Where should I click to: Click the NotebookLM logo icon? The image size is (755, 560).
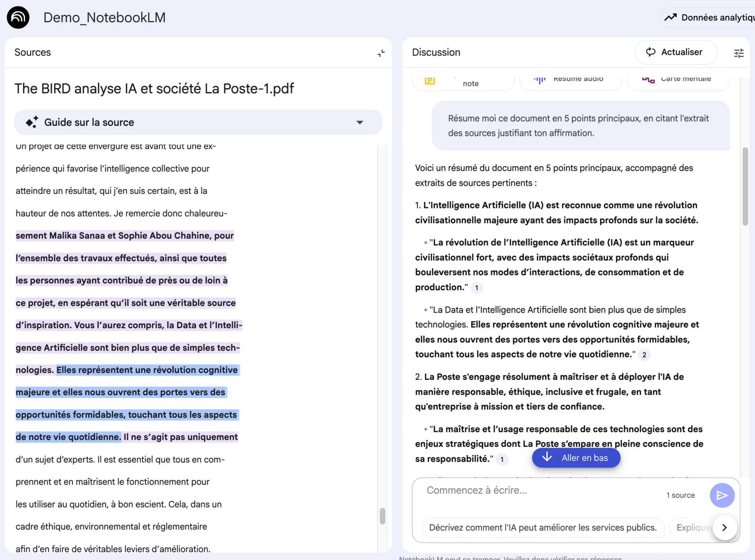(x=18, y=17)
